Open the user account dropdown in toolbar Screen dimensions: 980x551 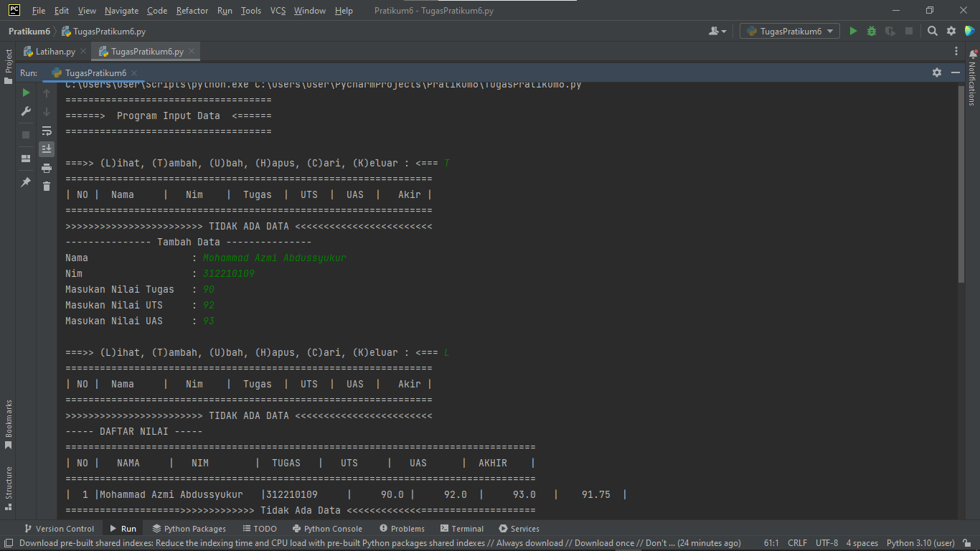coord(717,31)
